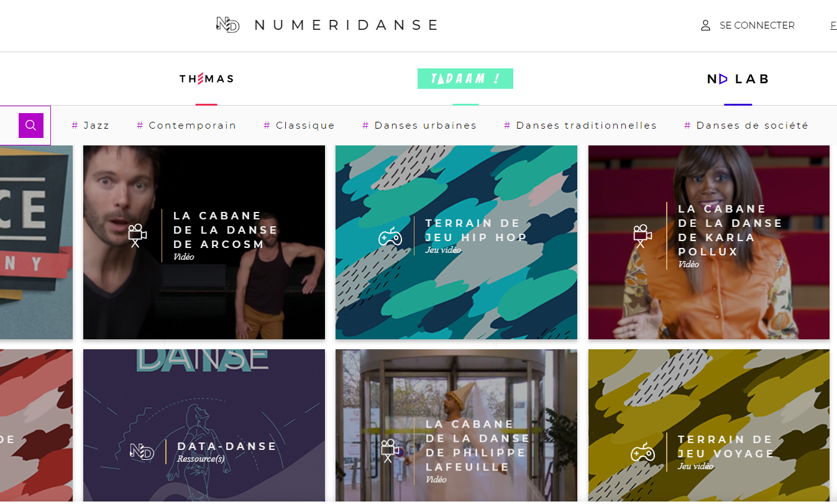Choose the # Classique tag
The image size is (837, 504).
click(300, 126)
